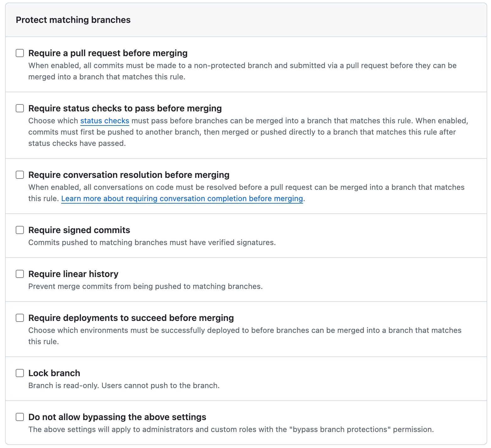This screenshot has width=491, height=448.
Task: Click the Require signed commits label text
Action: [79, 230]
